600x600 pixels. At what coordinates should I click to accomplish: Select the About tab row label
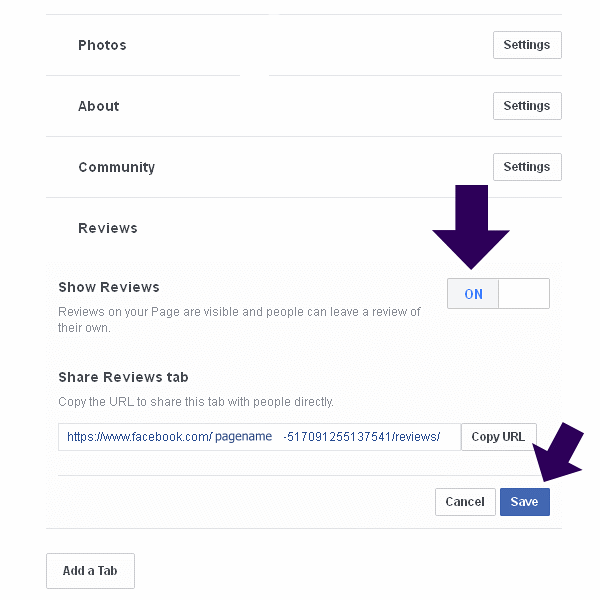click(x=98, y=106)
